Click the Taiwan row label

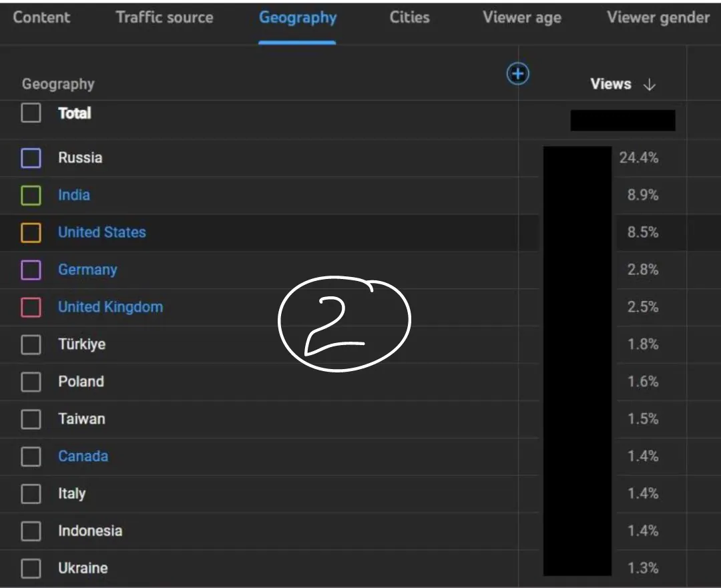[81, 419]
